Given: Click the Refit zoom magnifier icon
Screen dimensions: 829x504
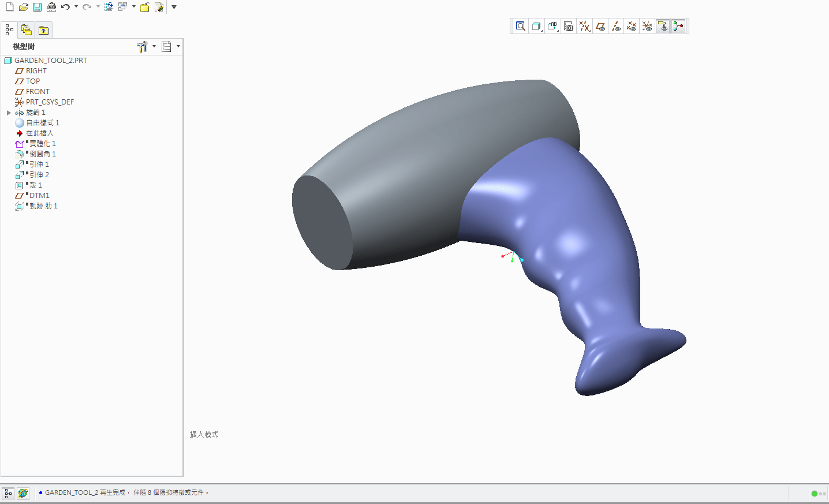Looking at the screenshot, I should (x=520, y=26).
